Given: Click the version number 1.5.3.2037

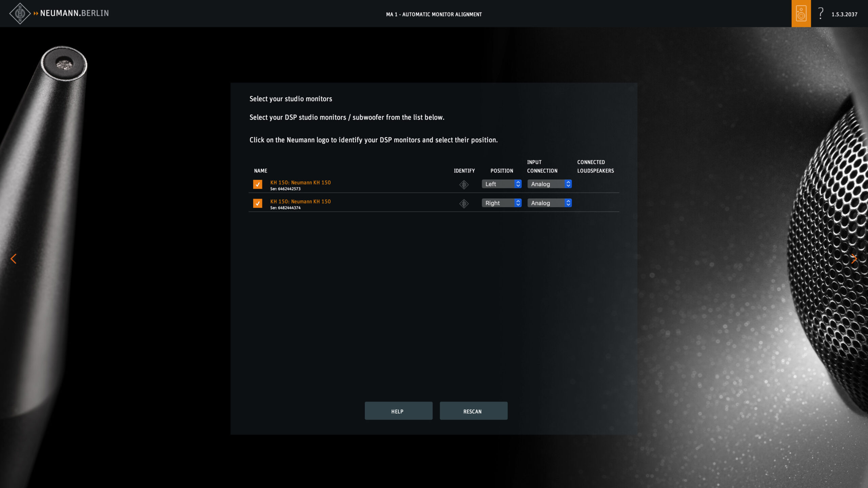Looking at the screenshot, I should coord(844,14).
